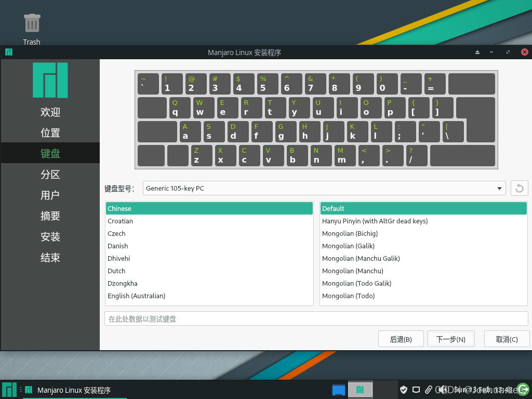Switch to the Manjaro workspace thumbnail
This screenshot has height=399, width=532.
click(361, 390)
